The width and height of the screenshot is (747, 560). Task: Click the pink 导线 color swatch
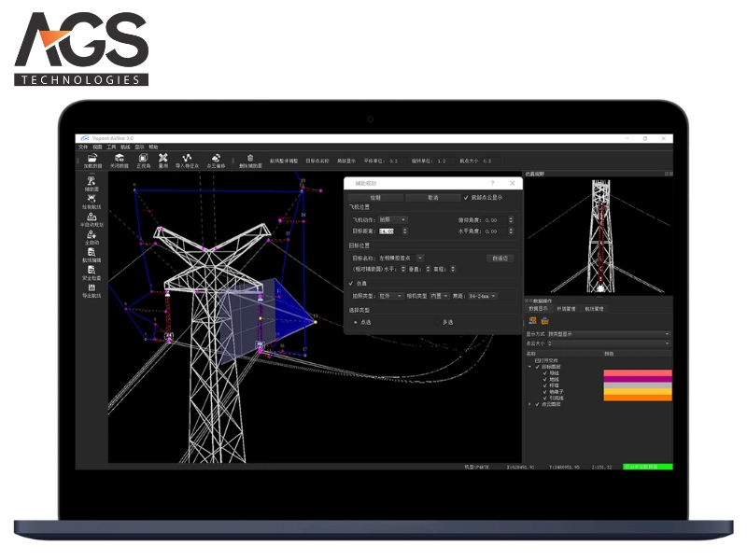click(x=637, y=373)
